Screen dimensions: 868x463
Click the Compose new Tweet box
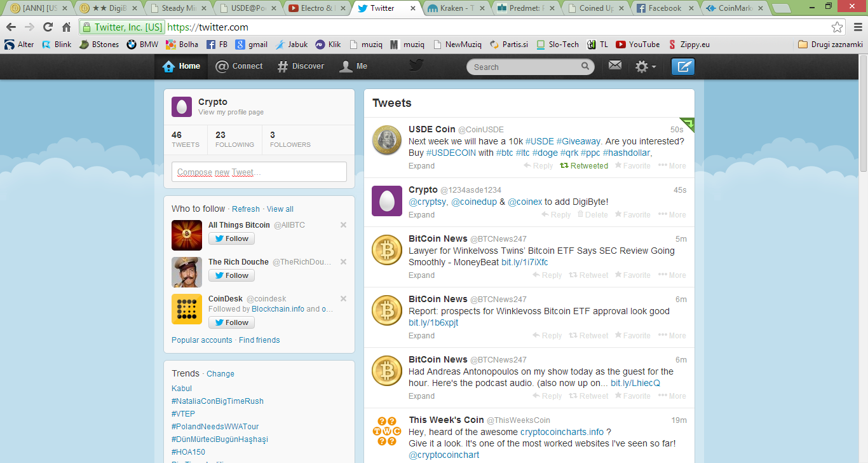point(259,172)
